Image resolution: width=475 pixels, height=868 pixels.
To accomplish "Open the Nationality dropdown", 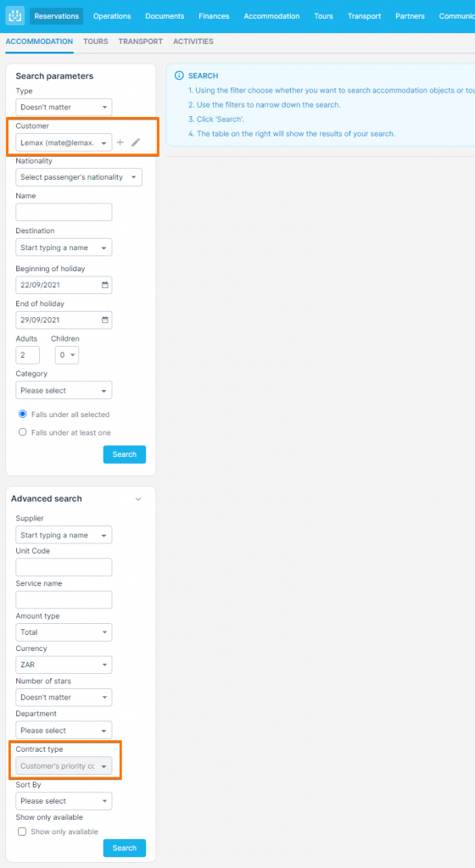I will 79,177.
